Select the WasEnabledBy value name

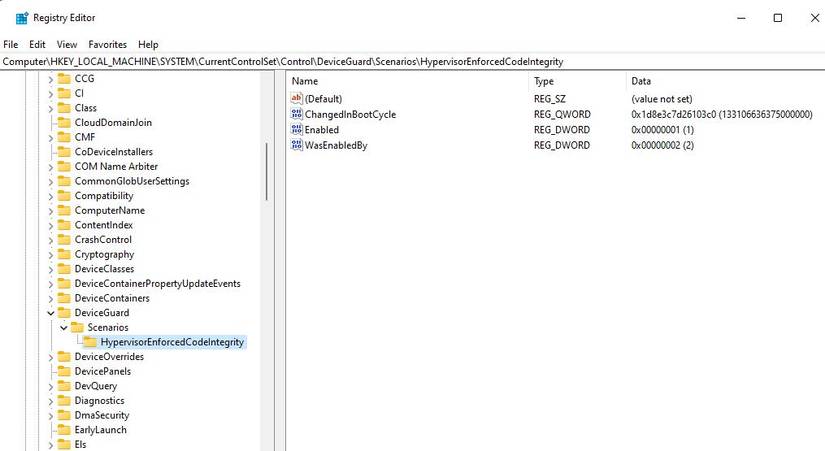point(336,145)
